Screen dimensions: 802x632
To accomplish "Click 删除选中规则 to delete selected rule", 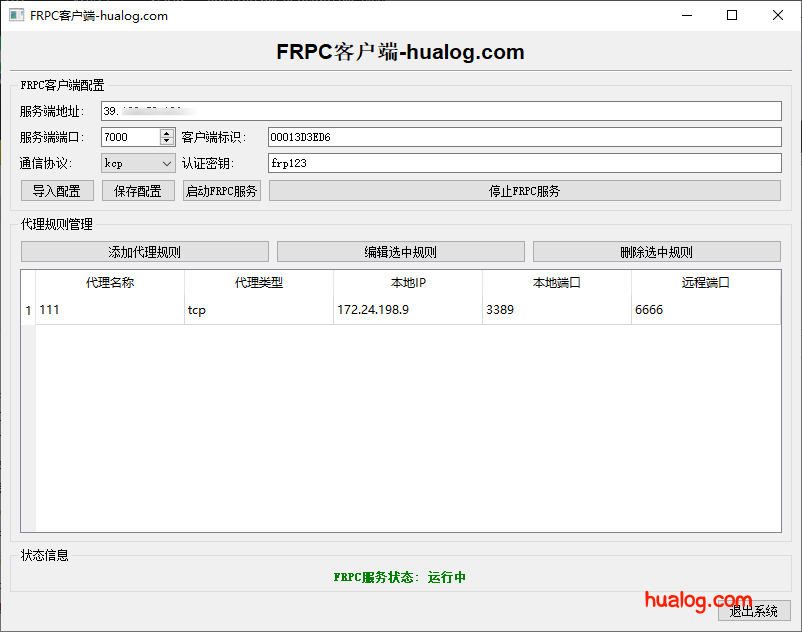I will click(655, 251).
